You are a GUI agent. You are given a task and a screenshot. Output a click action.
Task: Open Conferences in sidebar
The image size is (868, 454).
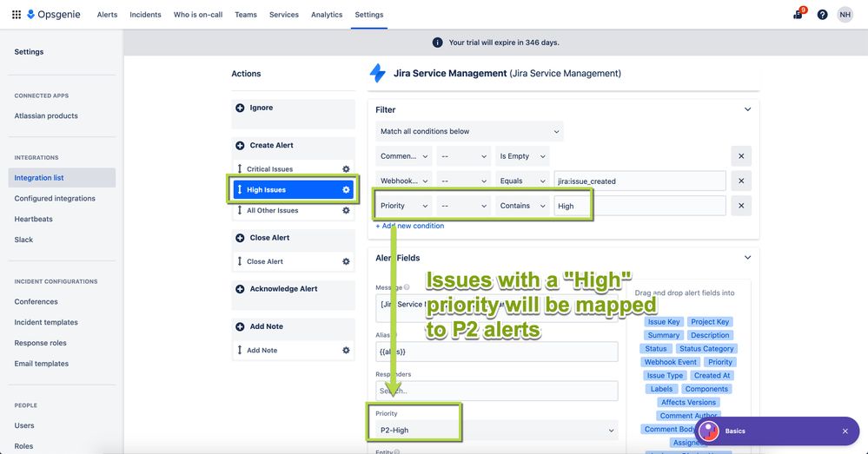[36, 302]
